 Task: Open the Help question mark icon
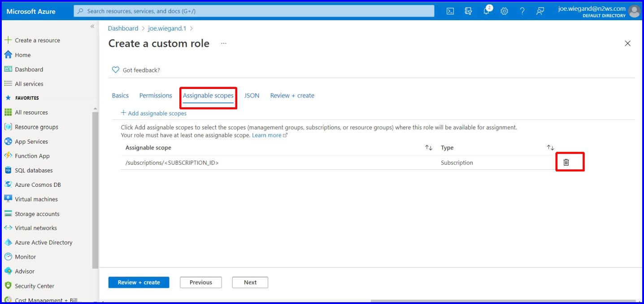point(522,11)
